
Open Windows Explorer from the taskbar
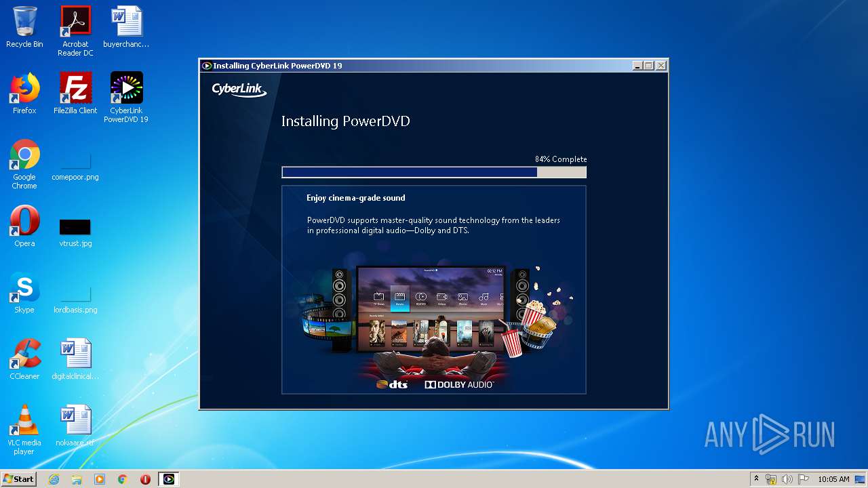[x=77, y=479]
